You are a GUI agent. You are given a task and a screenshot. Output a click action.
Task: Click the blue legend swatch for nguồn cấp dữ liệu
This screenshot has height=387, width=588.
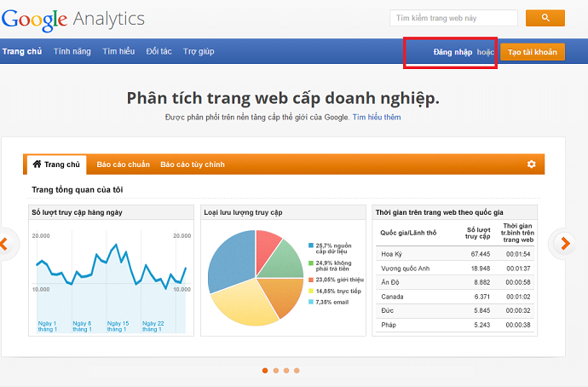click(x=310, y=245)
